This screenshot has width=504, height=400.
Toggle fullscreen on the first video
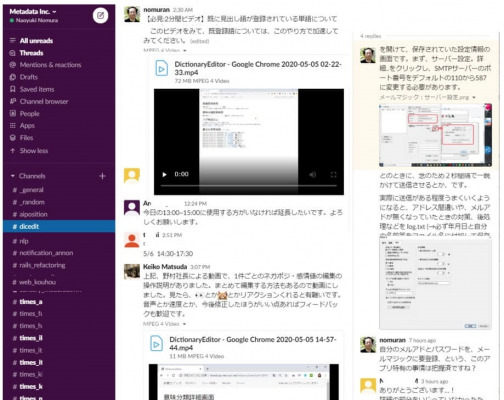(333, 174)
